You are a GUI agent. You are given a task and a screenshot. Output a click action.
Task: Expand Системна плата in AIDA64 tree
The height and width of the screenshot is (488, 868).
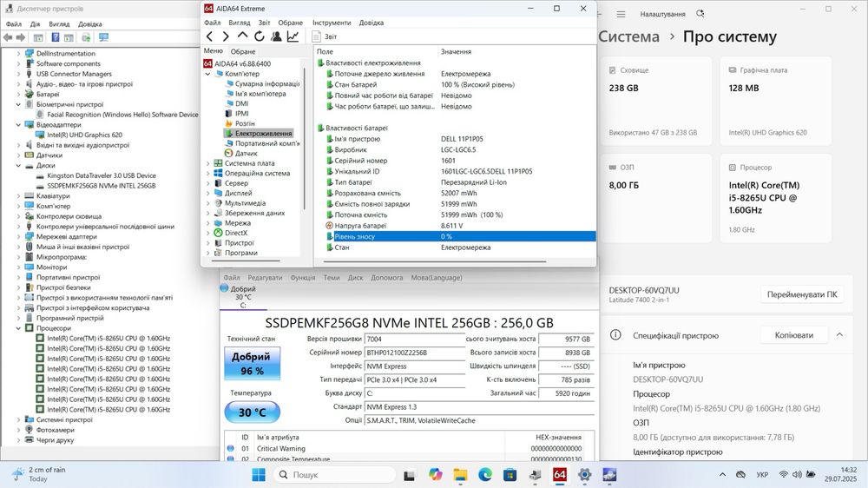coord(208,163)
